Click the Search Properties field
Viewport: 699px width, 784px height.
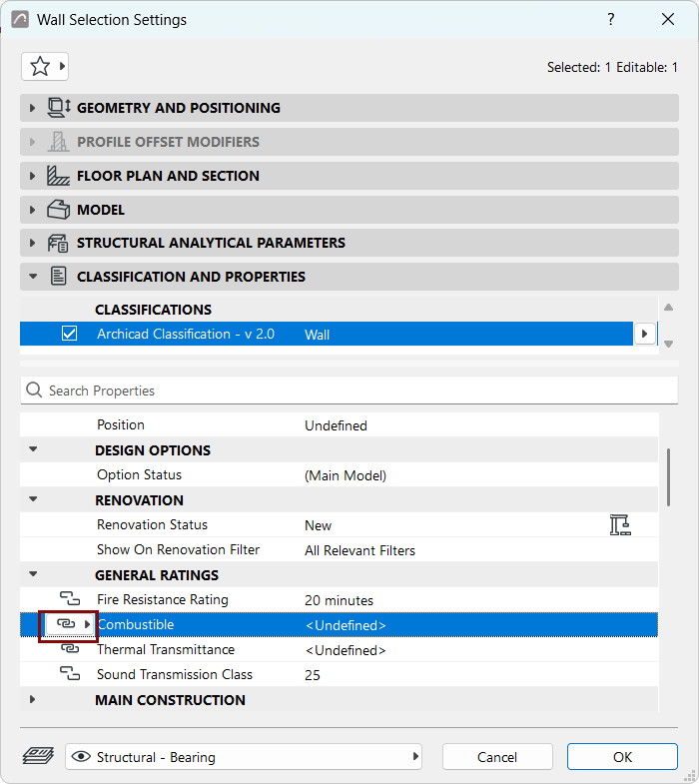coord(349,390)
